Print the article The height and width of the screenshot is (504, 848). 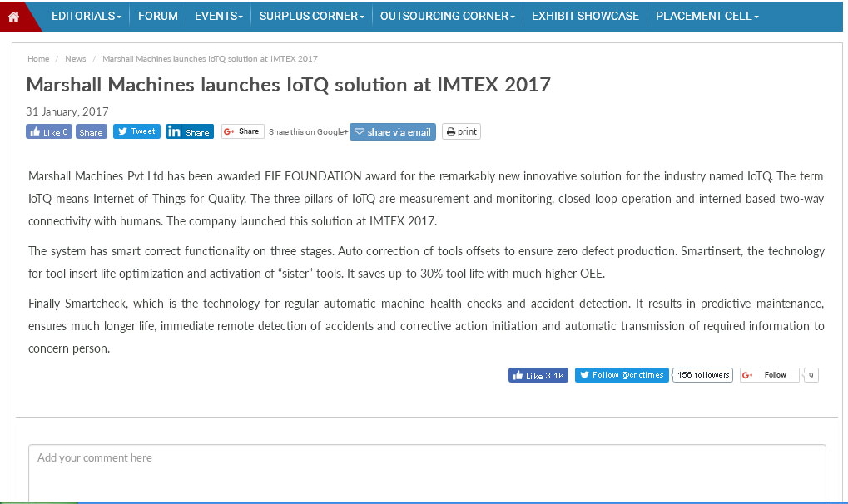click(461, 131)
